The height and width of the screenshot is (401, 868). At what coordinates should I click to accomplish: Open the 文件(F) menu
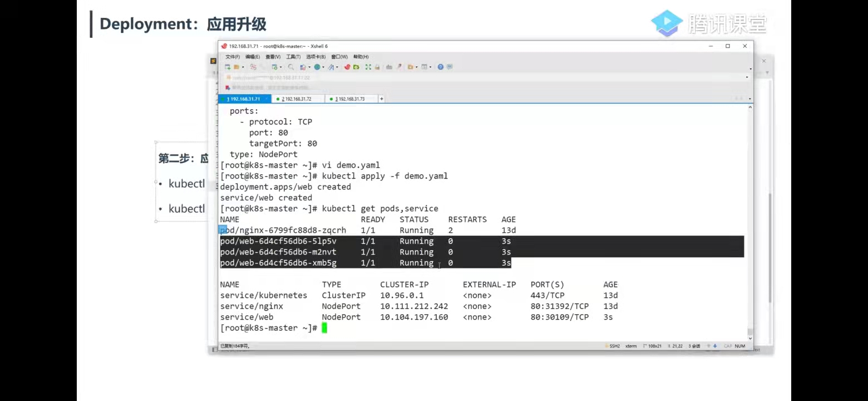(x=233, y=57)
